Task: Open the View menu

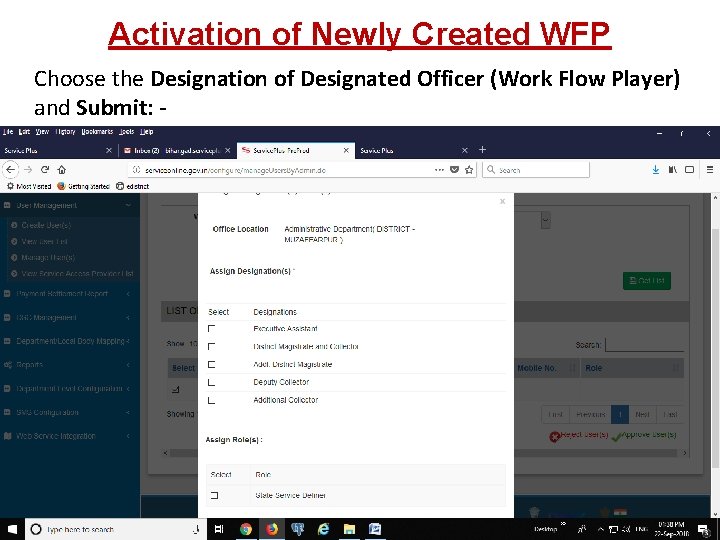Action: [x=42, y=132]
